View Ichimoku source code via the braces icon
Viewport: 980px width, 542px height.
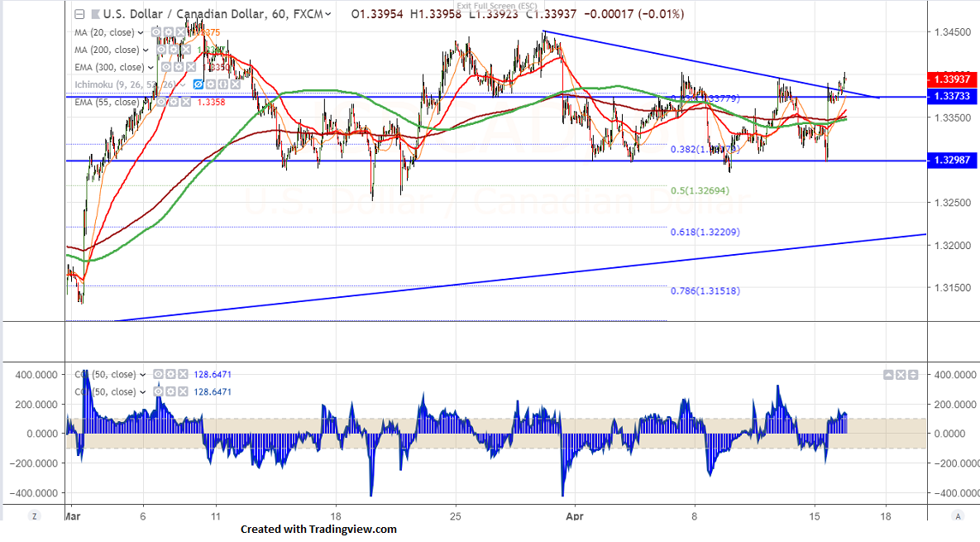point(223,84)
